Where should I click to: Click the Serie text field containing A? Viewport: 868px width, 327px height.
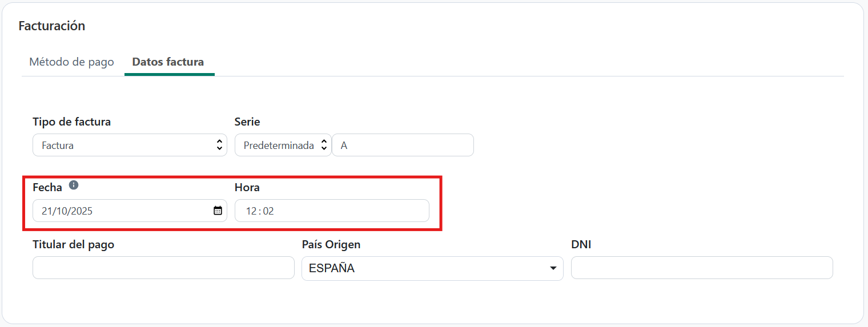click(403, 145)
